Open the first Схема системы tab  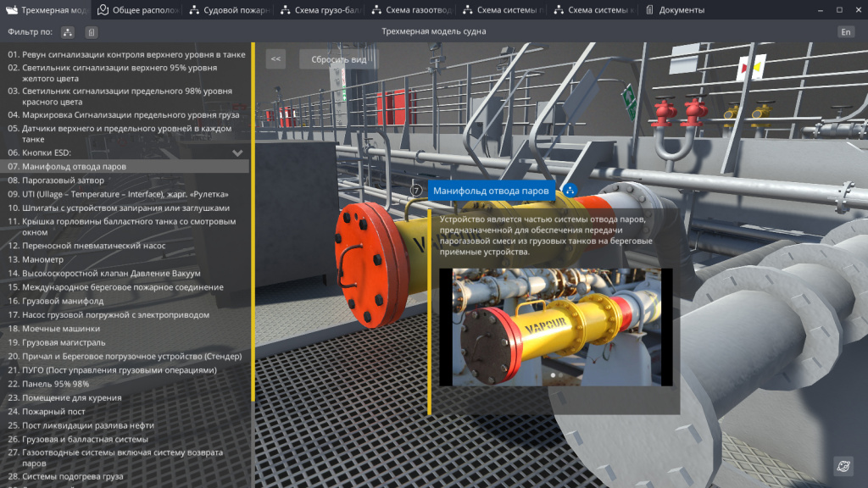coord(504,10)
